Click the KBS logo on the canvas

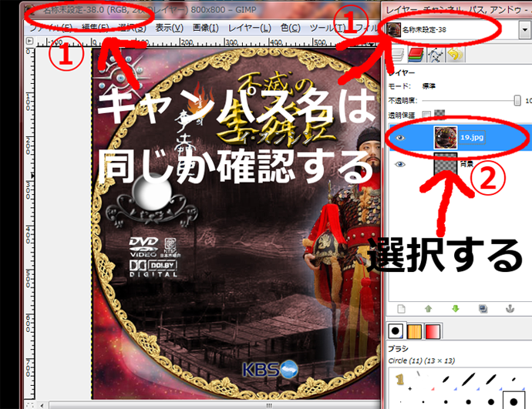[x=270, y=370]
